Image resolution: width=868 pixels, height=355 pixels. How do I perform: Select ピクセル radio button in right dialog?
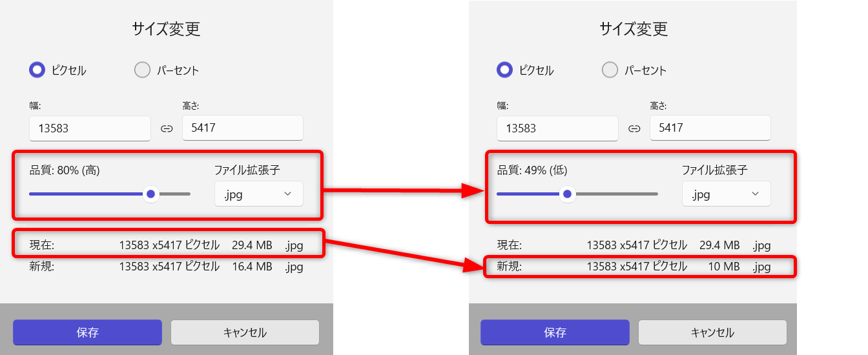tap(505, 70)
